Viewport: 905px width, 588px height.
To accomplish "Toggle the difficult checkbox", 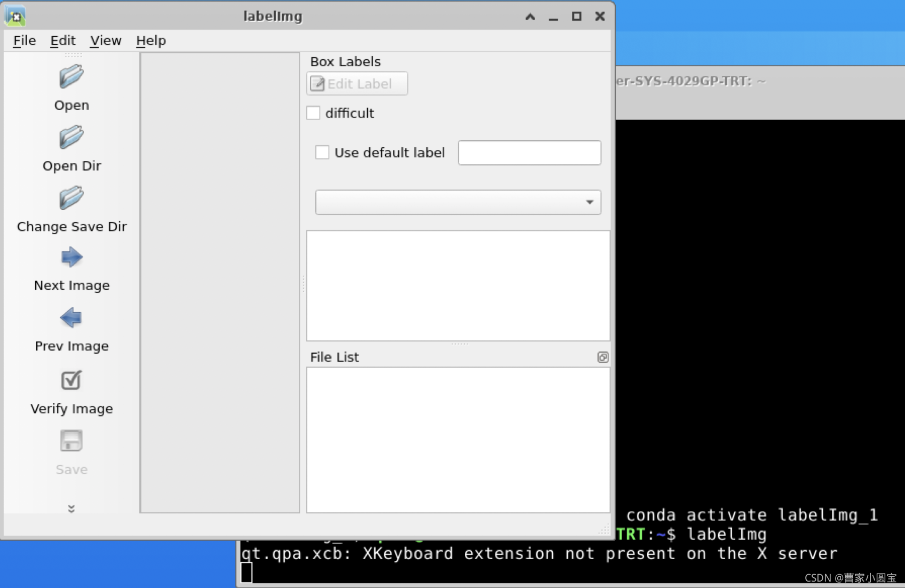I will [x=313, y=113].
